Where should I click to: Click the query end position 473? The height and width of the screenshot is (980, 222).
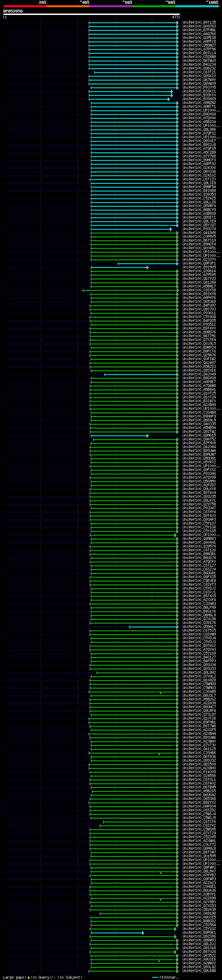pos(175,17)
